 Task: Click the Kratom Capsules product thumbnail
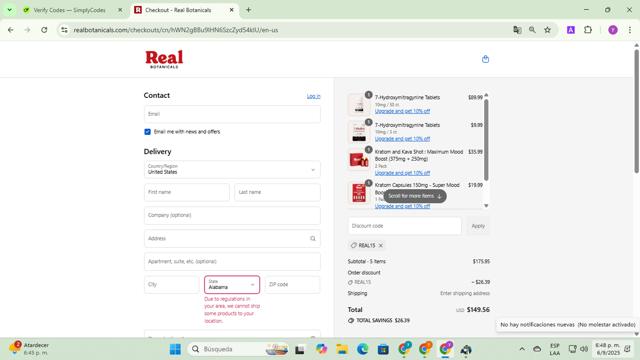[359, 193]
